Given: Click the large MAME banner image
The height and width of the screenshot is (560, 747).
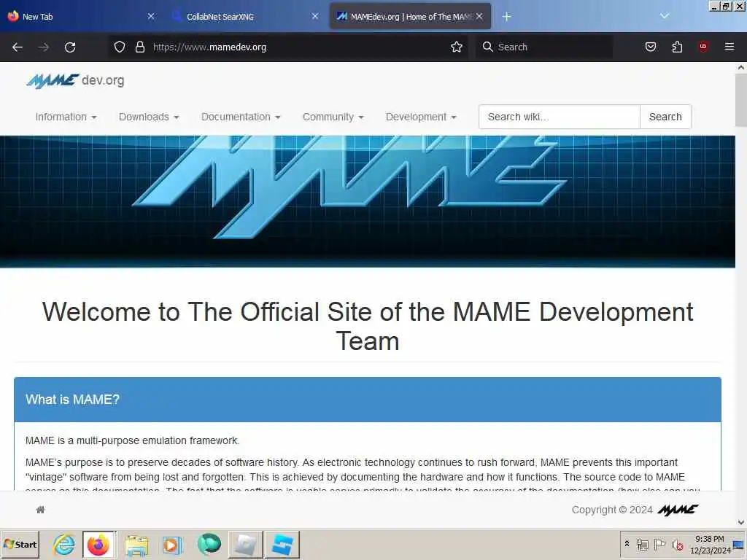Looking at the screenshot, I should (x=368, y=201).
